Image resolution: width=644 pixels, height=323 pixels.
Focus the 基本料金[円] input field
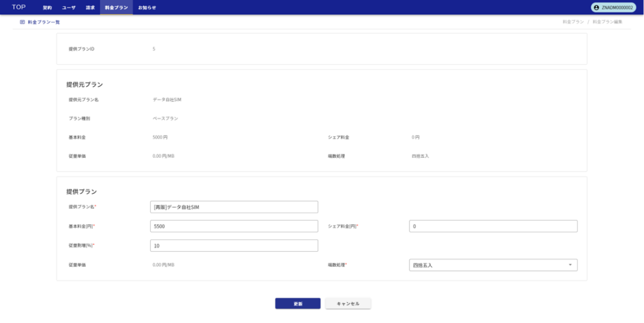coord(234,226)
